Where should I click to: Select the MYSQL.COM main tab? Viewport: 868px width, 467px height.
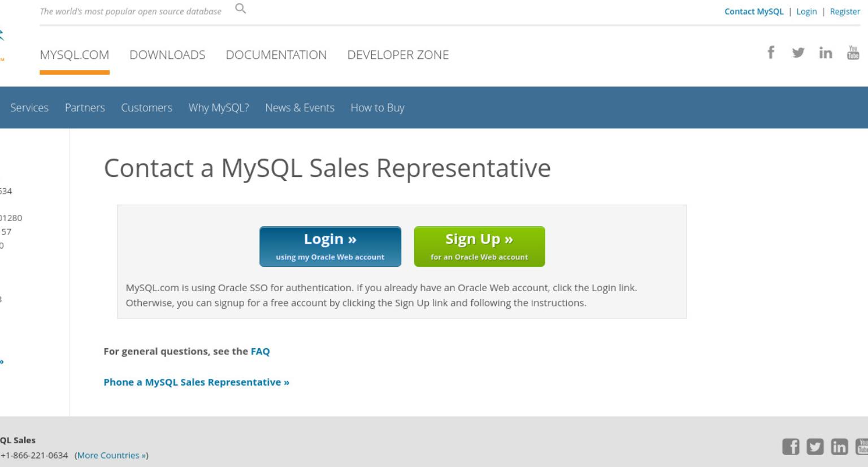[75, 55]
